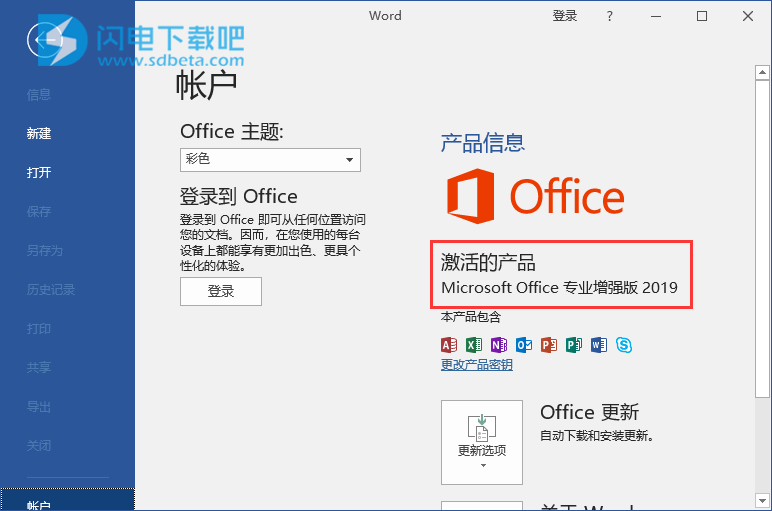Screen dimensions: 772x511
Task: Click the 更改产品密钥 link
Action: (477, 364)
